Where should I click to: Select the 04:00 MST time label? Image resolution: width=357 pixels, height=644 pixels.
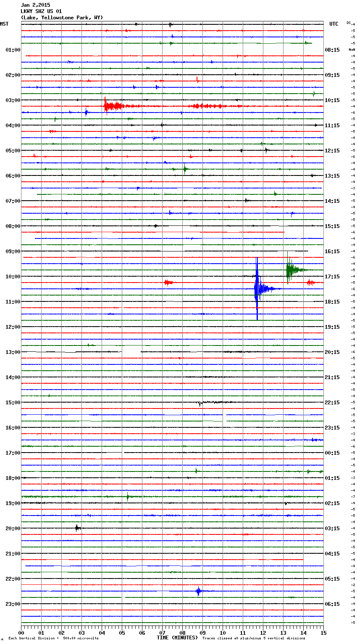point(13,126)
